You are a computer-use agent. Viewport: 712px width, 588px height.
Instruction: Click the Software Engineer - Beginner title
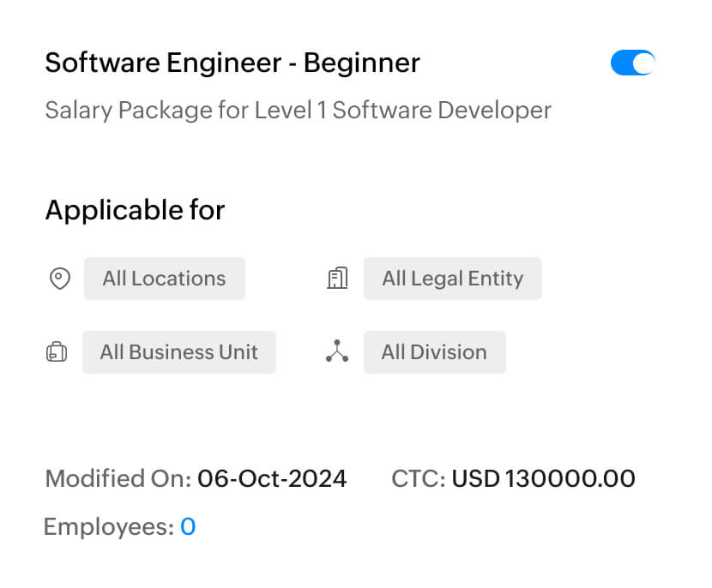point(232,63)
